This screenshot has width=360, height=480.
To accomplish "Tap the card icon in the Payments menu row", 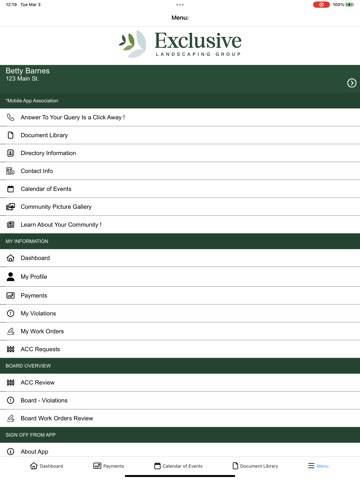I will 11,295.
